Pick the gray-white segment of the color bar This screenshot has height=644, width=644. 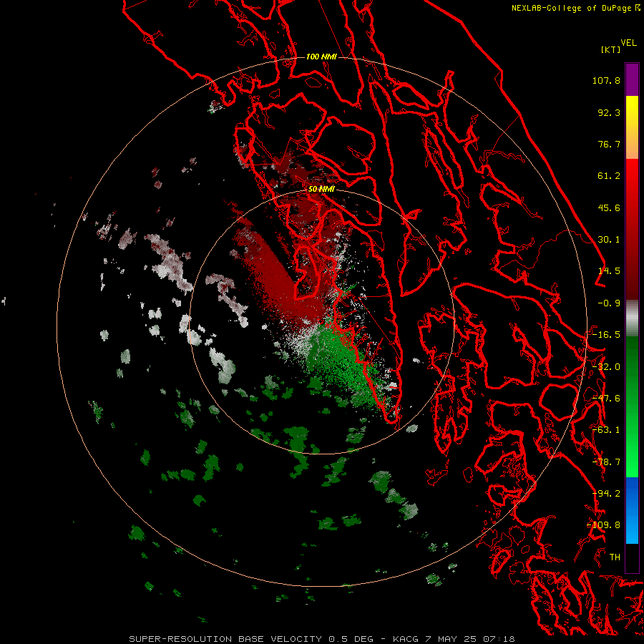632,318
